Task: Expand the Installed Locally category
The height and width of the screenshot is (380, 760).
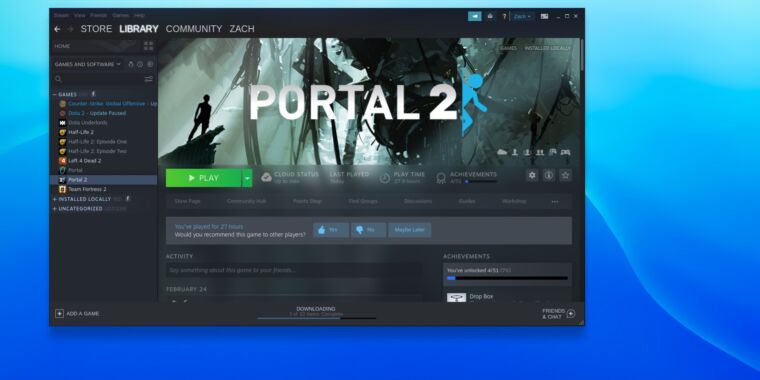Action: (55, 199)
